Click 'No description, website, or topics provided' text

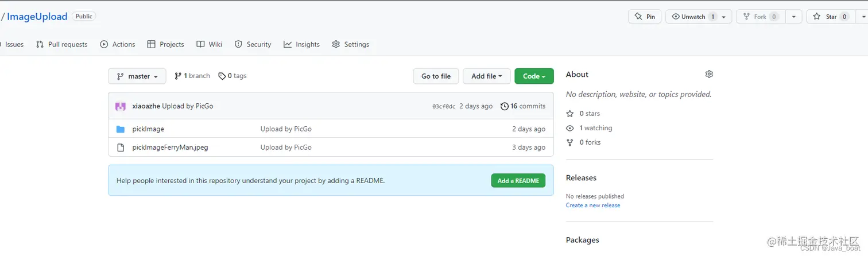click(x=639, y=94)
